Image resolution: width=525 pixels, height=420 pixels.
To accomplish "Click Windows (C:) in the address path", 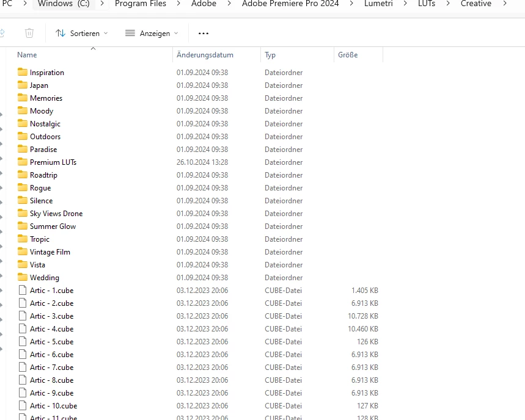I will (64, 4).
